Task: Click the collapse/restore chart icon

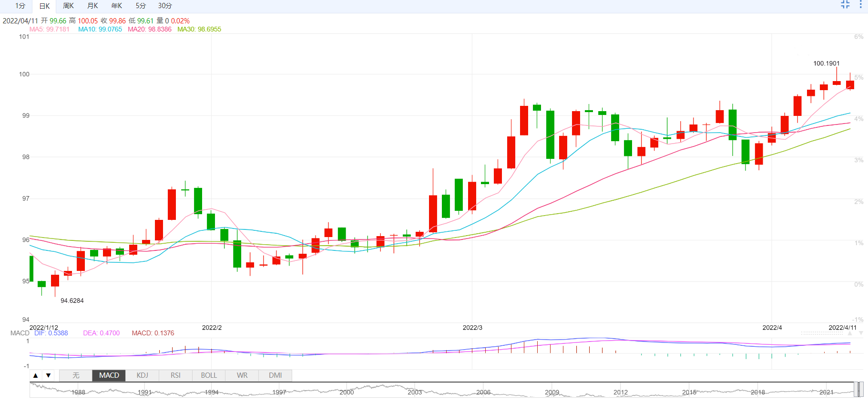Action: pyautogui.click(x=845, y=5)
